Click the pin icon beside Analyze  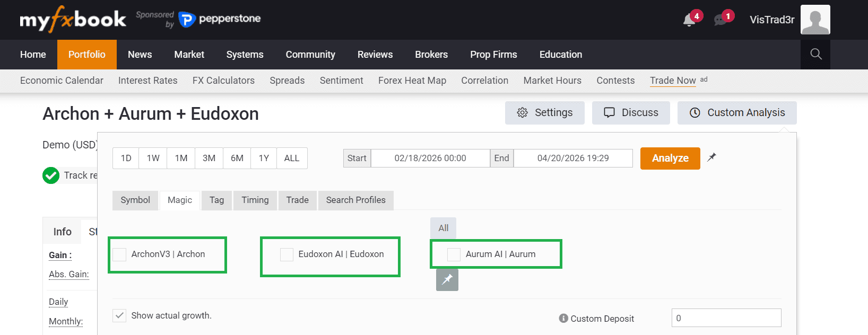click(x=711, y=157)
